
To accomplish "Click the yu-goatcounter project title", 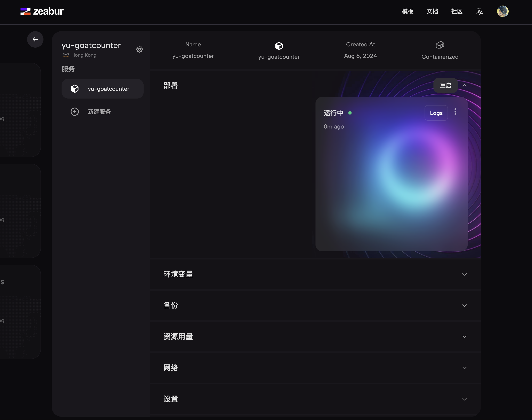I will 91,46.
